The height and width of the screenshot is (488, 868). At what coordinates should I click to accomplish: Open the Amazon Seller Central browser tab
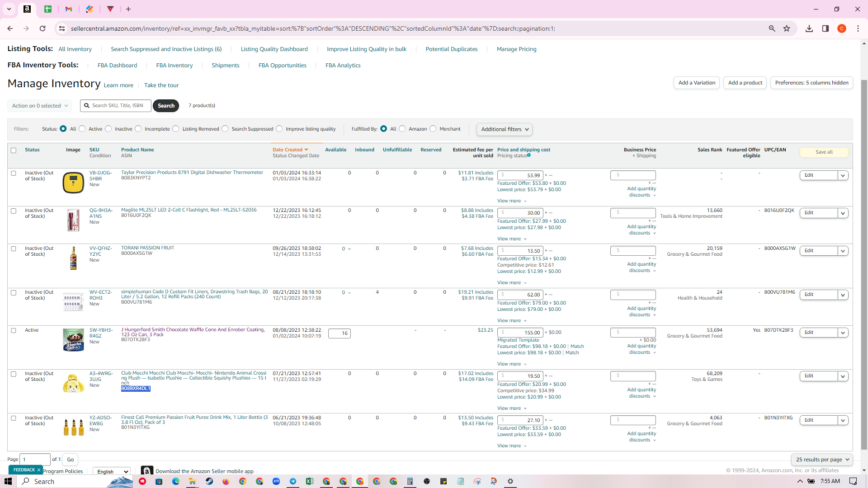point(27,9)
